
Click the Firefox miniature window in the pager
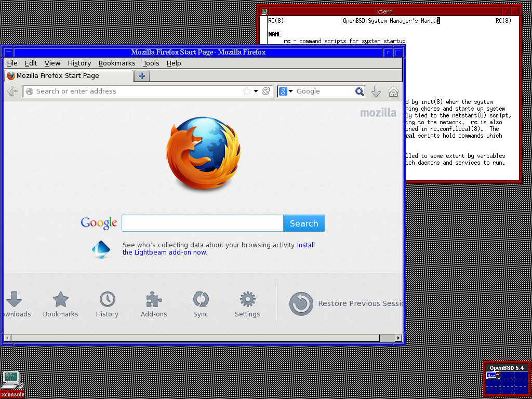tap(491, 376)
